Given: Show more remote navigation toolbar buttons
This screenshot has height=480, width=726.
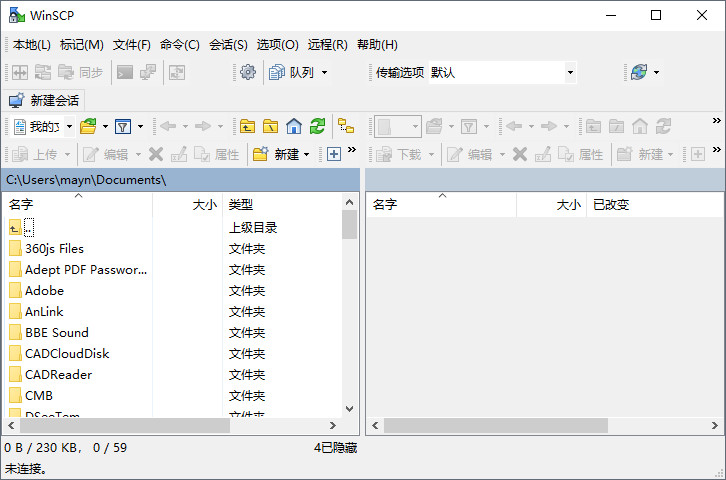Looking at the screenshot, I should (717, 120).
